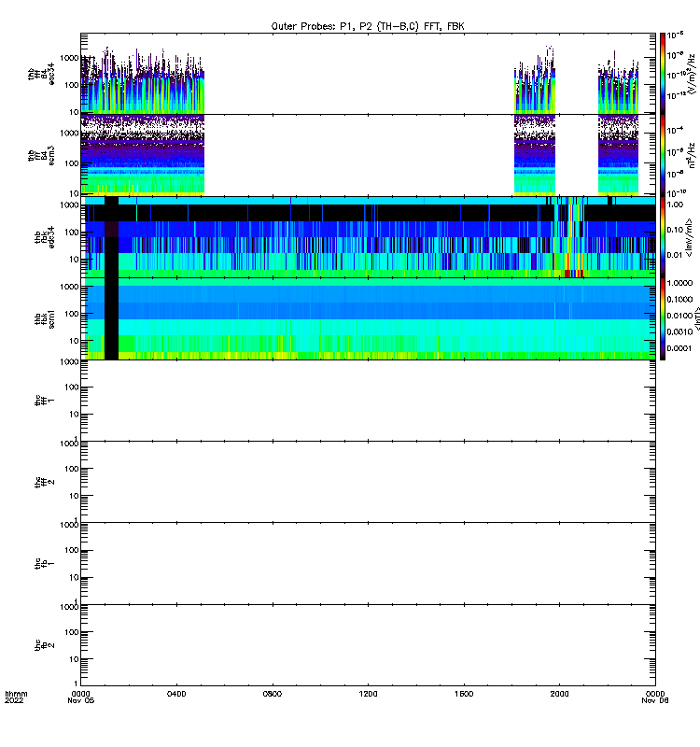Click the 'thb fff 64 scm3' panel label

[41, 156]
